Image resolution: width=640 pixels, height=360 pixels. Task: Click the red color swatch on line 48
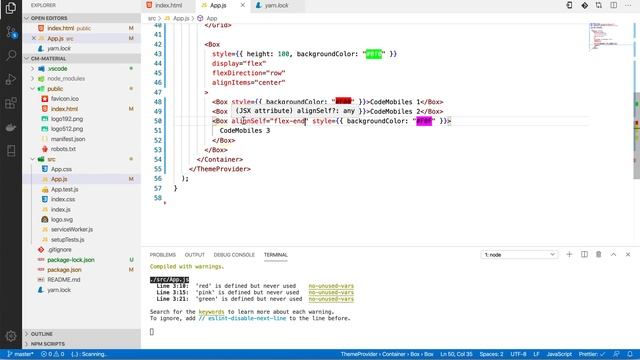click(x=343, y=101)
